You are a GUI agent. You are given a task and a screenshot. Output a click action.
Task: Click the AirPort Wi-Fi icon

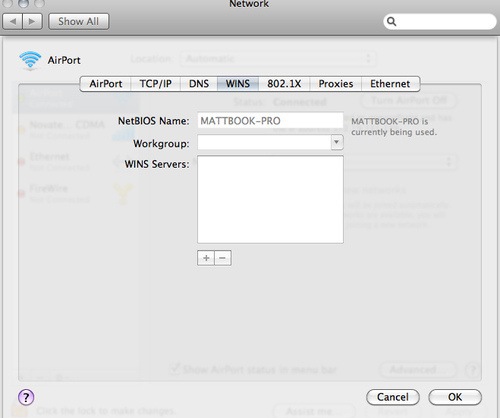[x=30, y=60]
